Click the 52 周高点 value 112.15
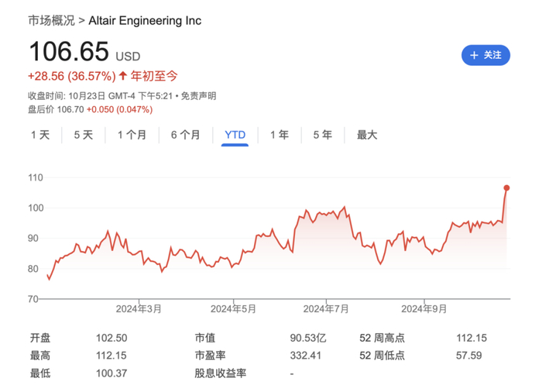Viewport: 542px width, 392px height. [472, 338]
